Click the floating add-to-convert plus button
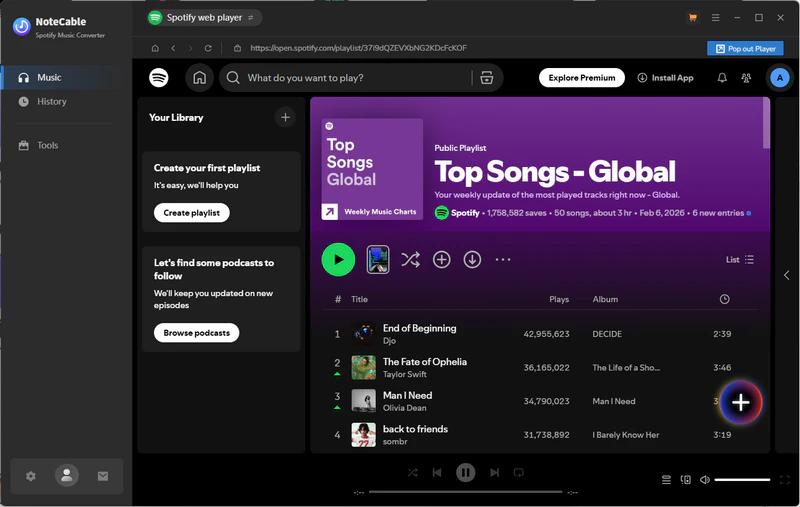Viewport: 800px width, 507px height. 741,402
